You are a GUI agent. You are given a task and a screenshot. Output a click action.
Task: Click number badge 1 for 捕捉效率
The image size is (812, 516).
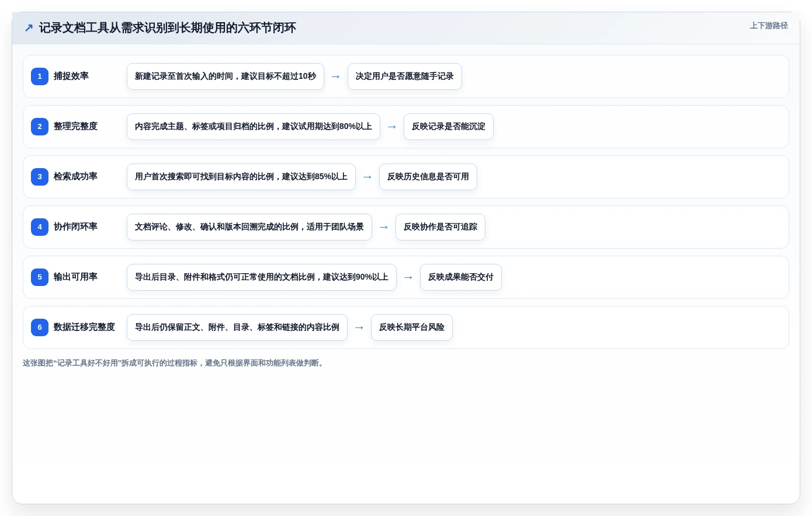[40, 76]
